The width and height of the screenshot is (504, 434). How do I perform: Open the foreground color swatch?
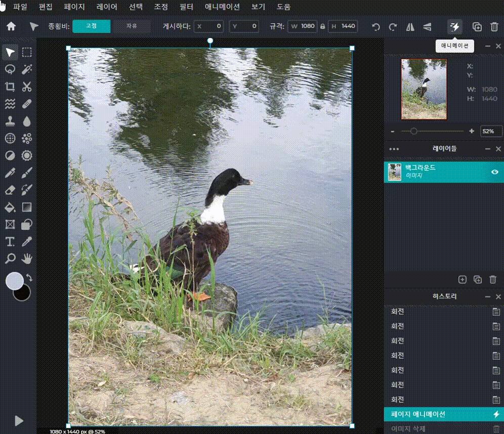point(15,281)
